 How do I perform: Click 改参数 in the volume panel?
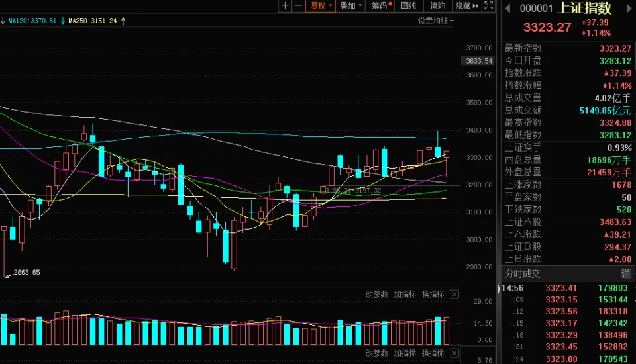click(376, 295)
